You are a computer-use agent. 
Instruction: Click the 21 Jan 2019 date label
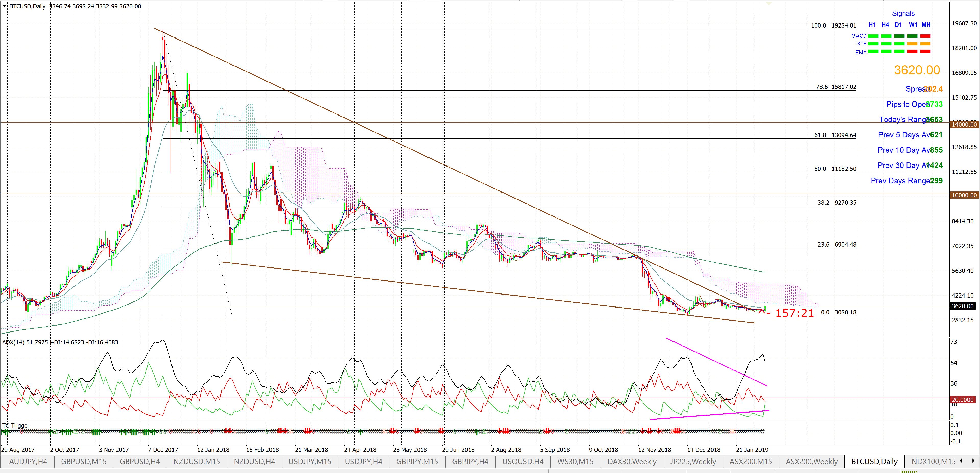pyautogui.click(x=752, y=450)
